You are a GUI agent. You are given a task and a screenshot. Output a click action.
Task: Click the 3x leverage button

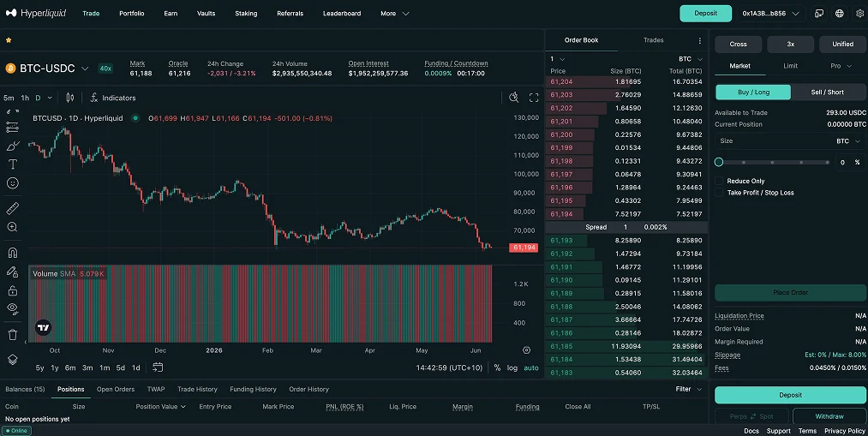pos(791,45)
